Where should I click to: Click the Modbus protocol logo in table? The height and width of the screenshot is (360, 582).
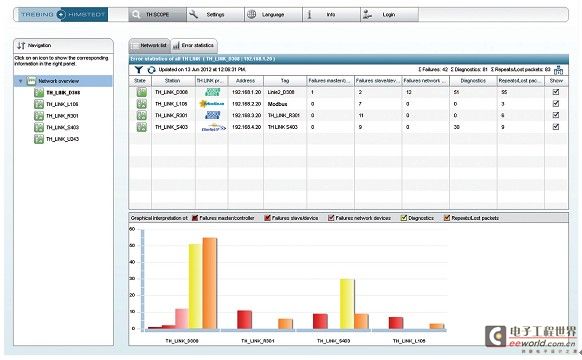[x=212, y=104]
